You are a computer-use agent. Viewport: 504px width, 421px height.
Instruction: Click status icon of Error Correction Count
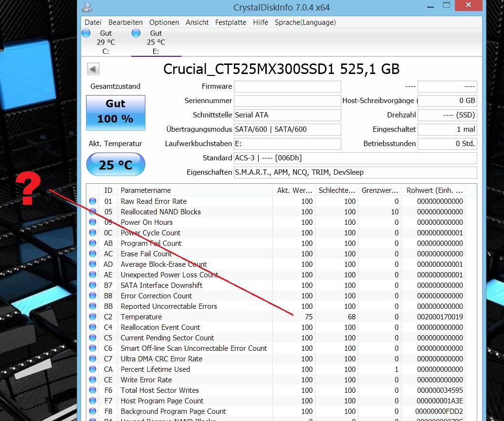click(93, 295)
